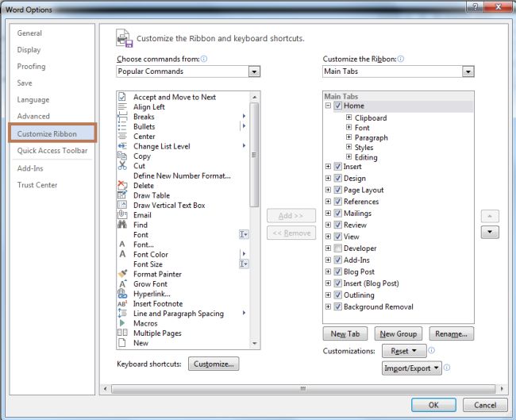The image size is (516, 420).
Task: Click the info icon beside Customize the Ribbon
Action: [400, 59]
